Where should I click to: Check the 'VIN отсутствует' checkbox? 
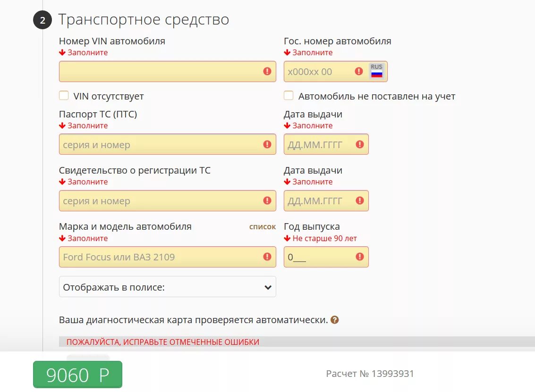pos(64,95)
